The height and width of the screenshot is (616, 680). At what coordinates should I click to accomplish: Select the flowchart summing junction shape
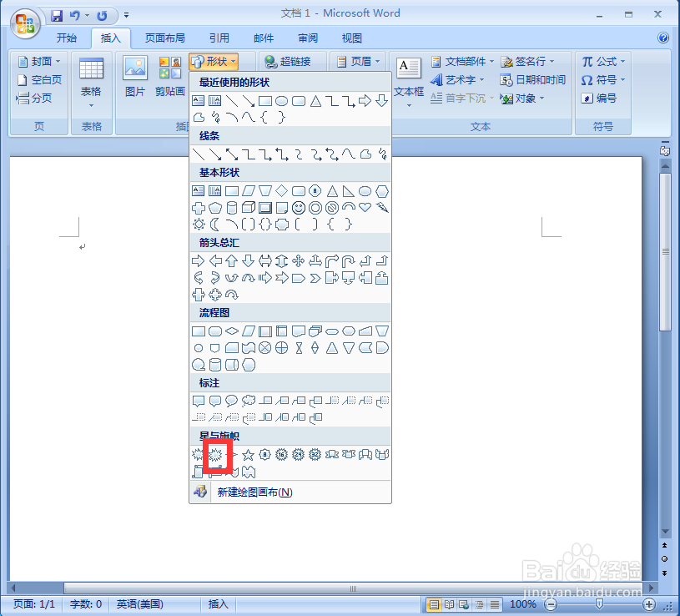[x=265, y=348]
